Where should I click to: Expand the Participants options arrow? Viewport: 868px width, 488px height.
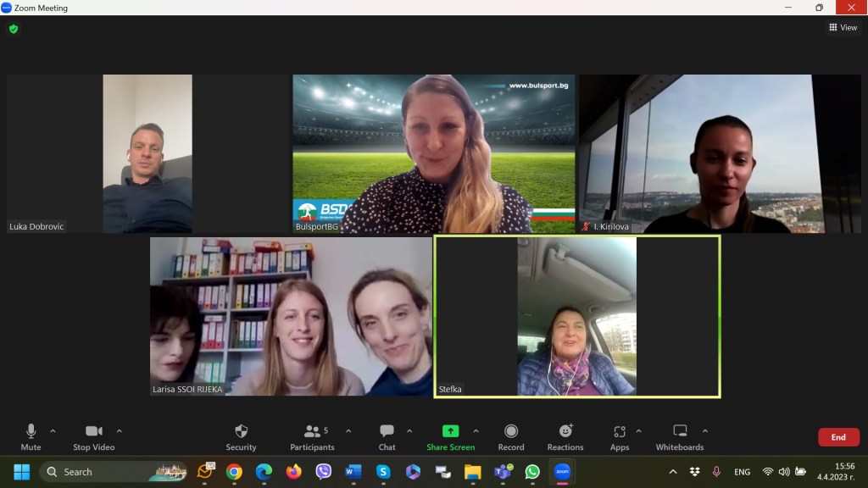pos(348,431)
